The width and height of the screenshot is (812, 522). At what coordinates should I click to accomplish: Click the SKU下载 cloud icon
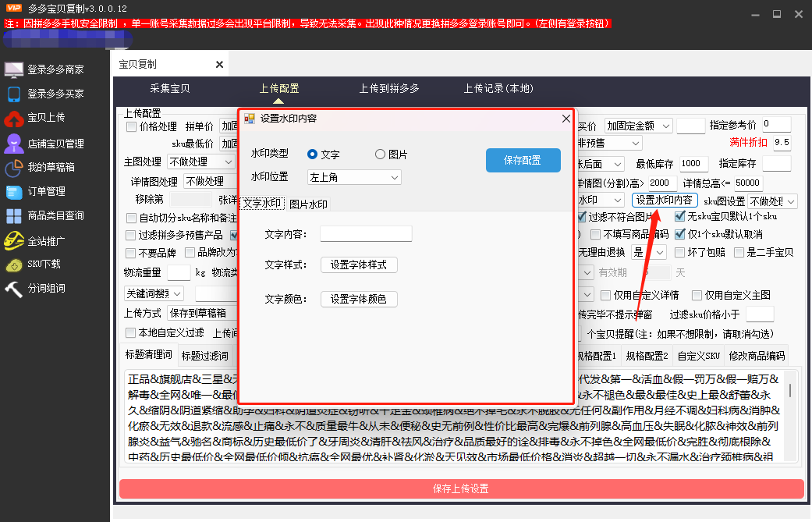pyautogui.click(x=14, y=265)
